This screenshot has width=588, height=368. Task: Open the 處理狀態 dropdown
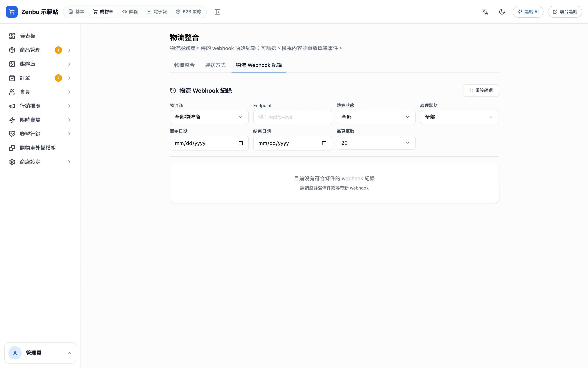(x=459, y=117)
